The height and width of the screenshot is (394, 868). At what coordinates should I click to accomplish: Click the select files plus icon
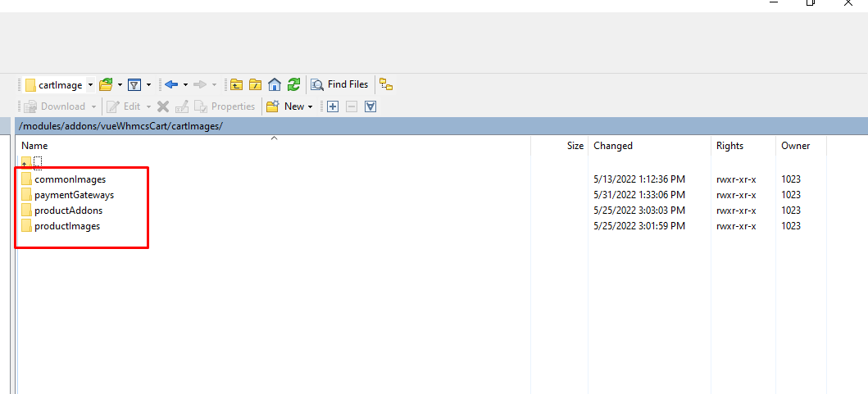coord(333,106)
